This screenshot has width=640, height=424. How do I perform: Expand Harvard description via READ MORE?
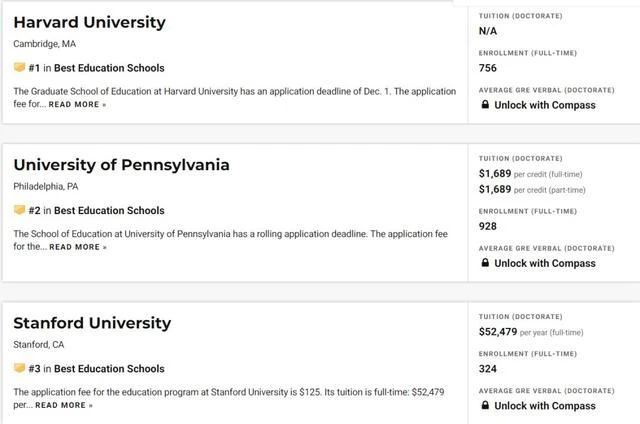tap(77, 104)
